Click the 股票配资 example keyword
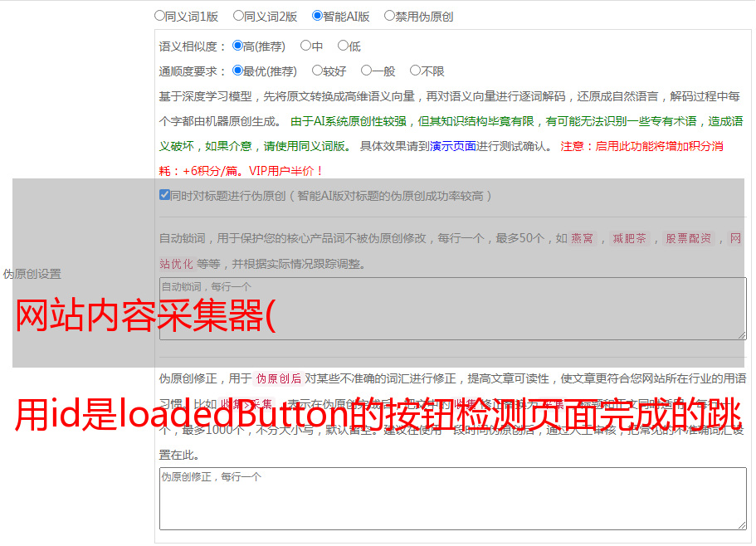 click(x=689, y=238)
